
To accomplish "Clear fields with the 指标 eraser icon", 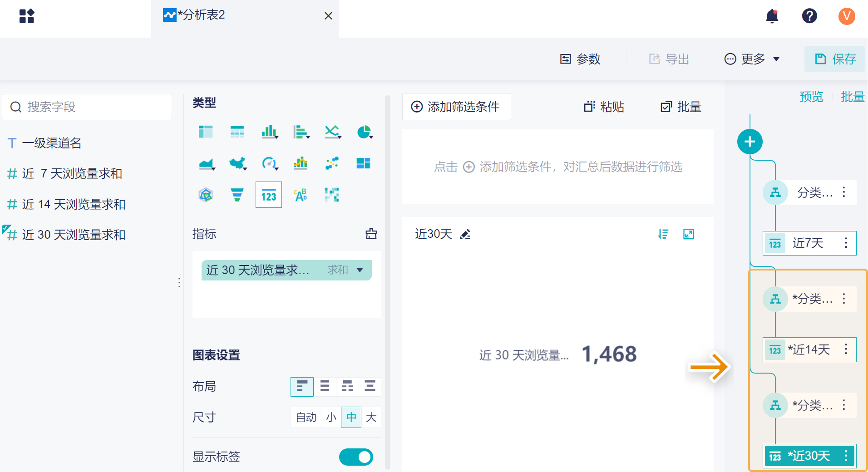I will click(371, 234).
